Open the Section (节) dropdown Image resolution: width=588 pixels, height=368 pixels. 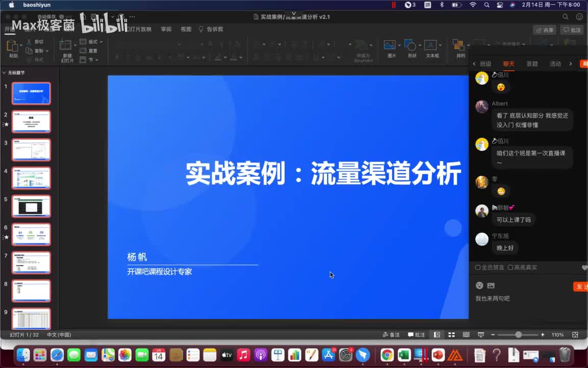tap(97, 60)
